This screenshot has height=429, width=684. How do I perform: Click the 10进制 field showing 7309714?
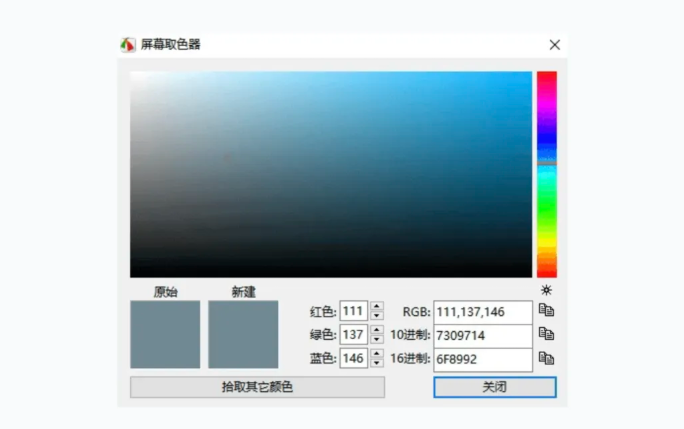tap(483, 336)
